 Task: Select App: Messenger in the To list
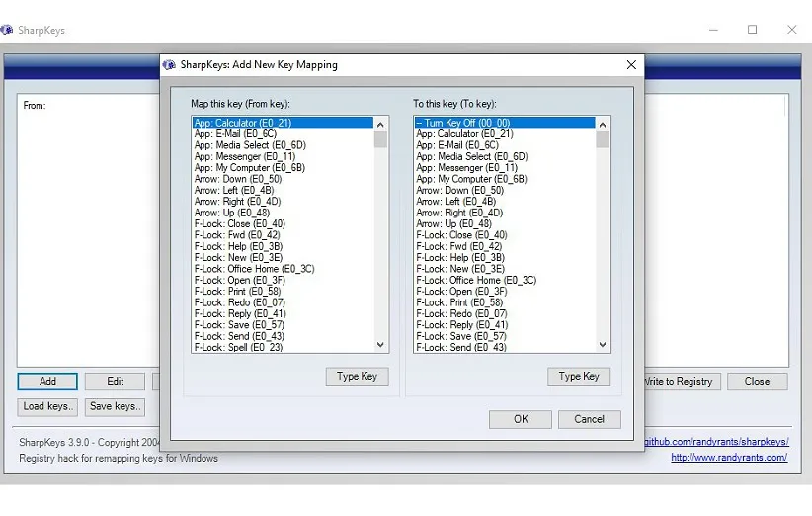[465, 168]
